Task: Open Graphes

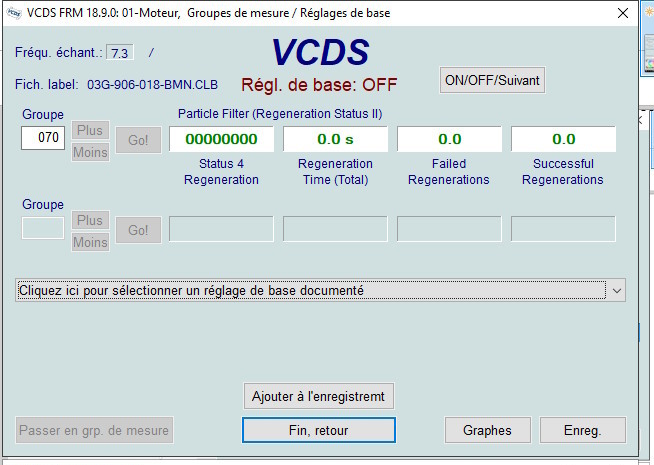Action: point(488,430)
